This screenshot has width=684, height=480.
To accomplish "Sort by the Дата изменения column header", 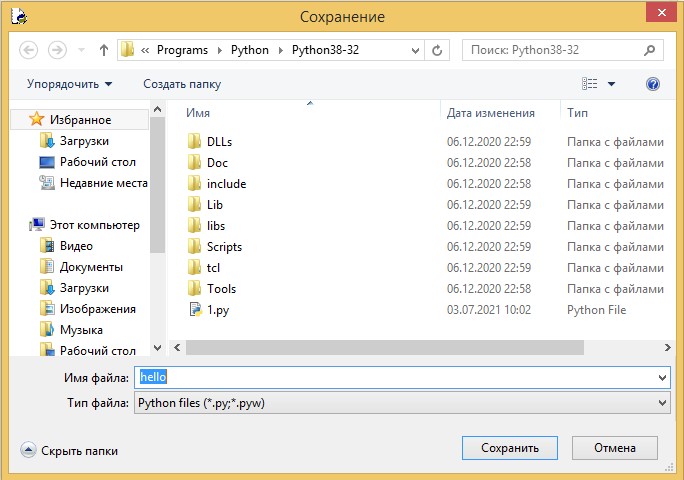I will [x=490, y=113].
